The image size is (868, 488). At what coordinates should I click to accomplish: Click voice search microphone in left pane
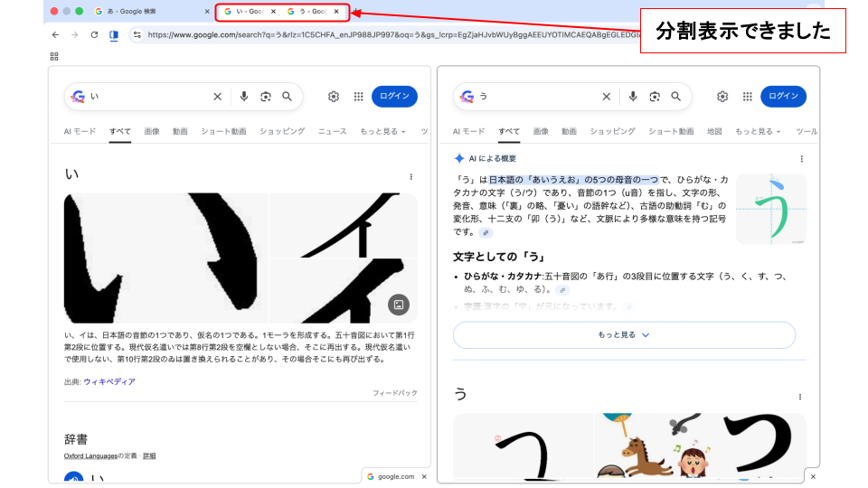pyautogui.click(x=243, y=97)
